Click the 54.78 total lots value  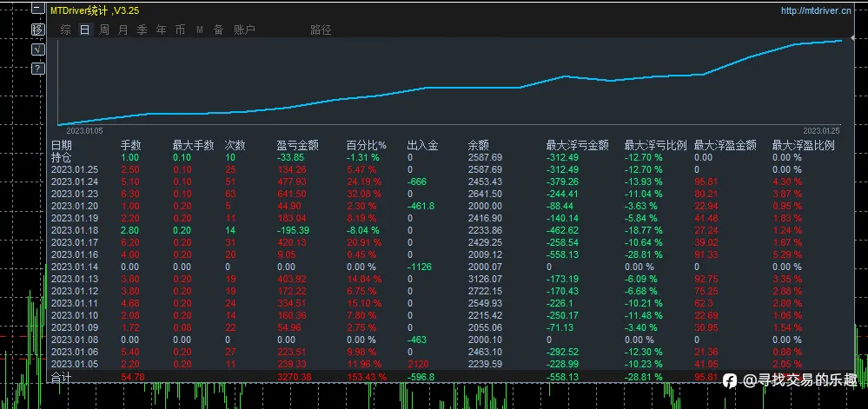tap(132, 378)
